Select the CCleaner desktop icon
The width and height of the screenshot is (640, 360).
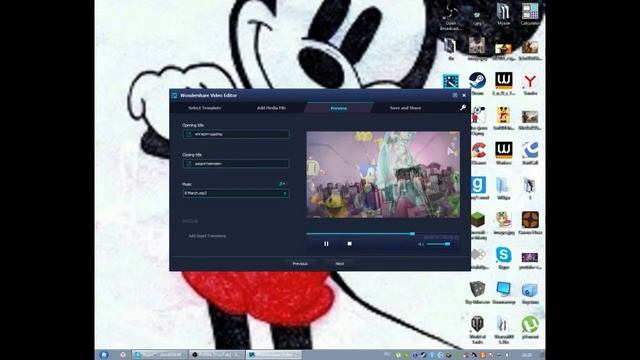[x=478, y=153]
